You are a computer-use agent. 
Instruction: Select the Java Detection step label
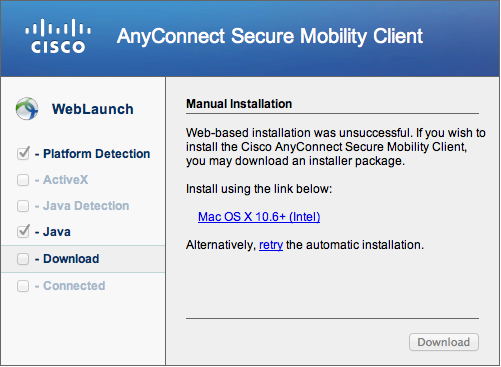pos(86,206)
